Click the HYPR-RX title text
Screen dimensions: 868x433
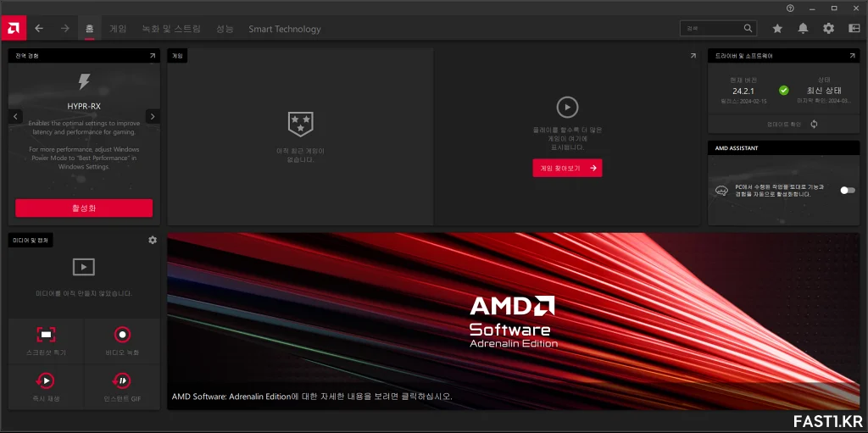[84, 106]
